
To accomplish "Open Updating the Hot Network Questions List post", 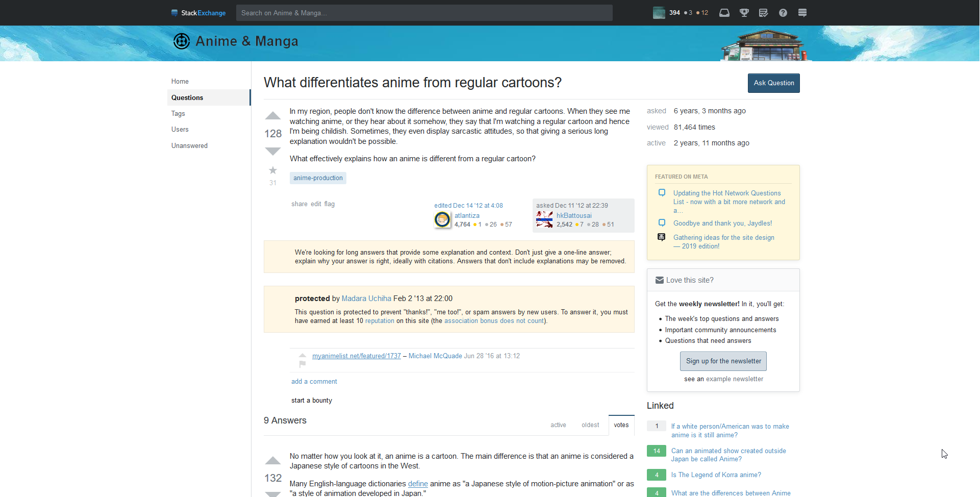I will click(x=729, y=202).
